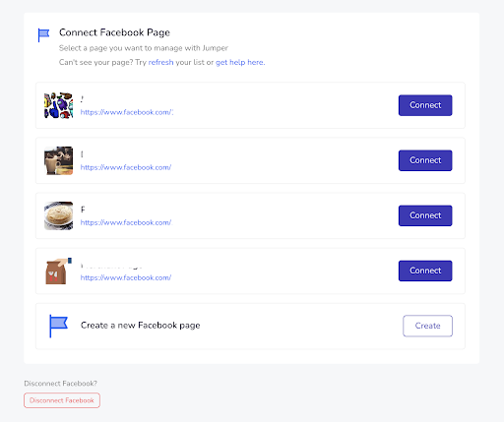The width and height of the screenshot is (504, 422).
Task: Connect the page with flatbread image
Action: click(425, 215)
